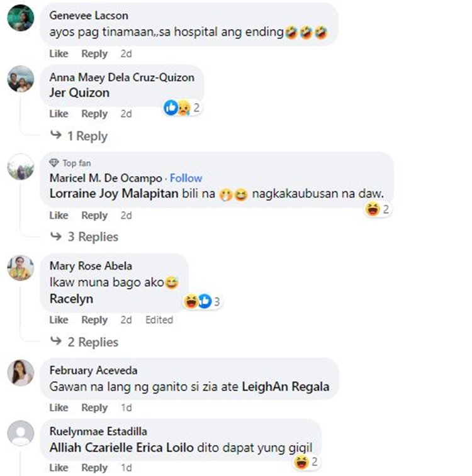472x476 pixels.
Task: View the Edited history on Mary Rose's comment
Action: pyautogui.click(x=159, y=320)
